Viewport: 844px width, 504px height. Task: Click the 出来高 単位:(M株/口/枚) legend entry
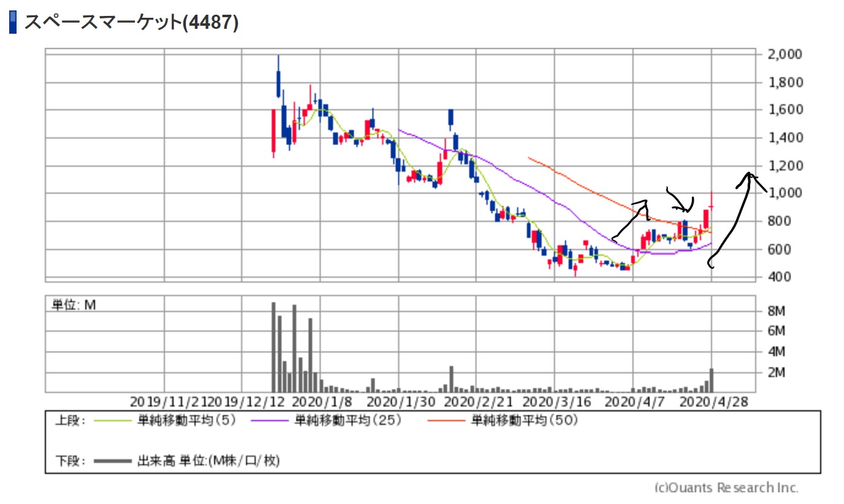[209, 461]
